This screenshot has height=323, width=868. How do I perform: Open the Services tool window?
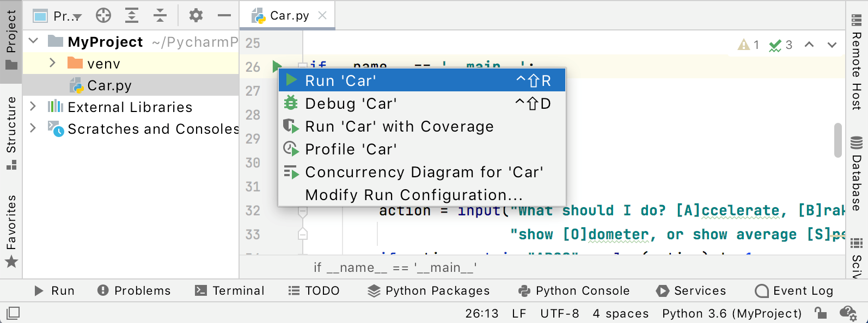692,291
